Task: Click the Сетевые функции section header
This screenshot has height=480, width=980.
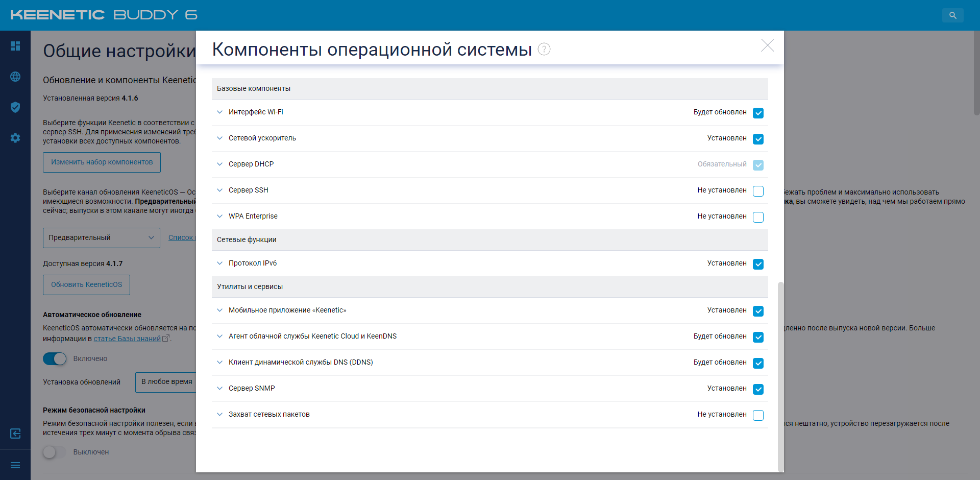Action: [490, 239]
